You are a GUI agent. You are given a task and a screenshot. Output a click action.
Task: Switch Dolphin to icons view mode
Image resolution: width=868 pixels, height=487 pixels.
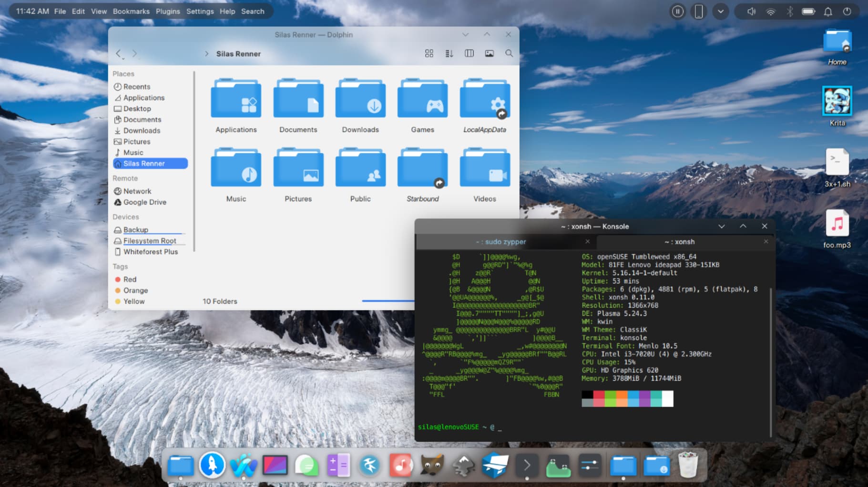pos(429,53)
